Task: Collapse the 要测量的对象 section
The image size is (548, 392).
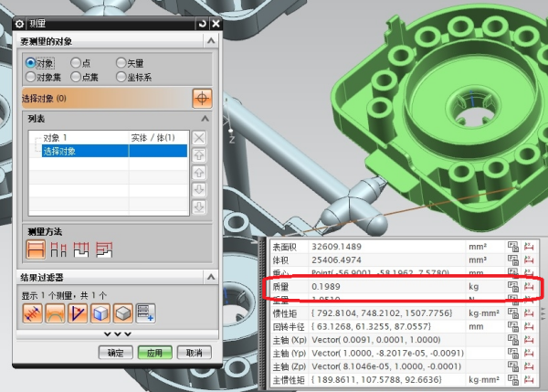Action: pyautogui.click(x=212, y=41)
